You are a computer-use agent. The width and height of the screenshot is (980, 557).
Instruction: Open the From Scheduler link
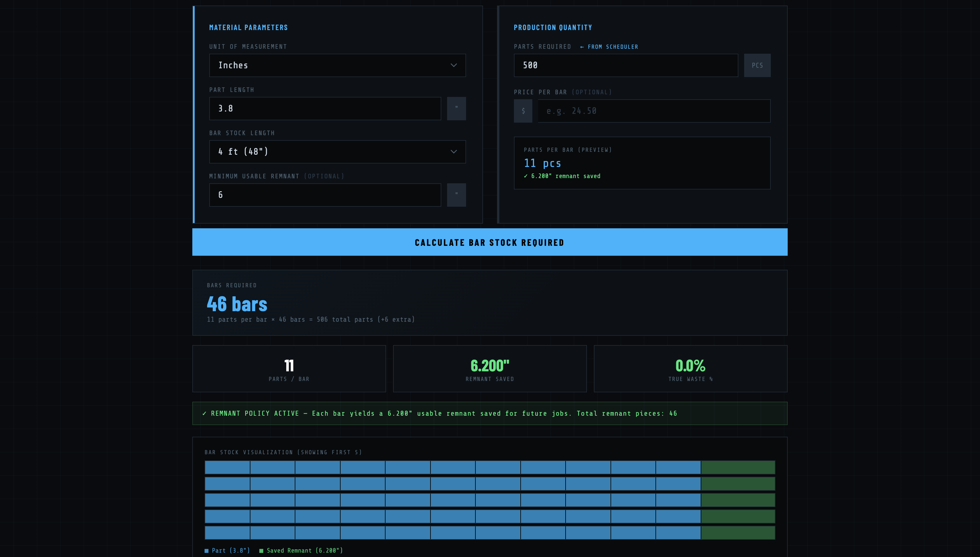(x=609, y=47)
